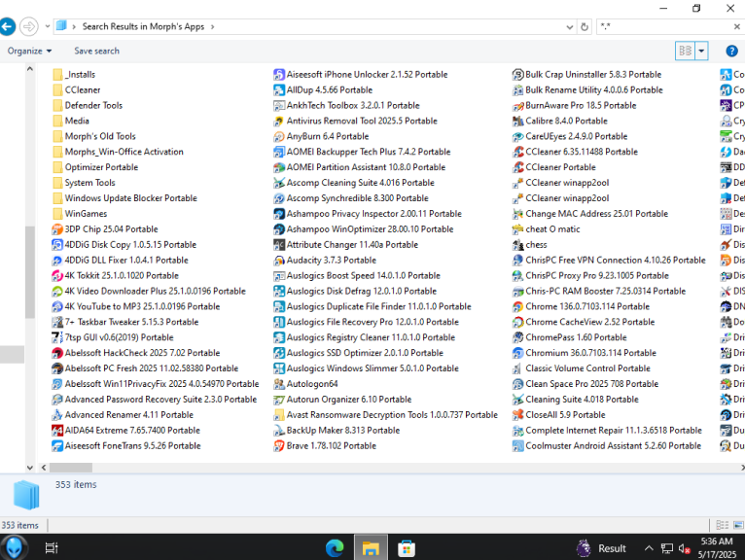Screen dimensions: 745x560
Task: Select the Brave 1.78.102 Portable icon
Action: pyautogui.click(x=279, y=446)
